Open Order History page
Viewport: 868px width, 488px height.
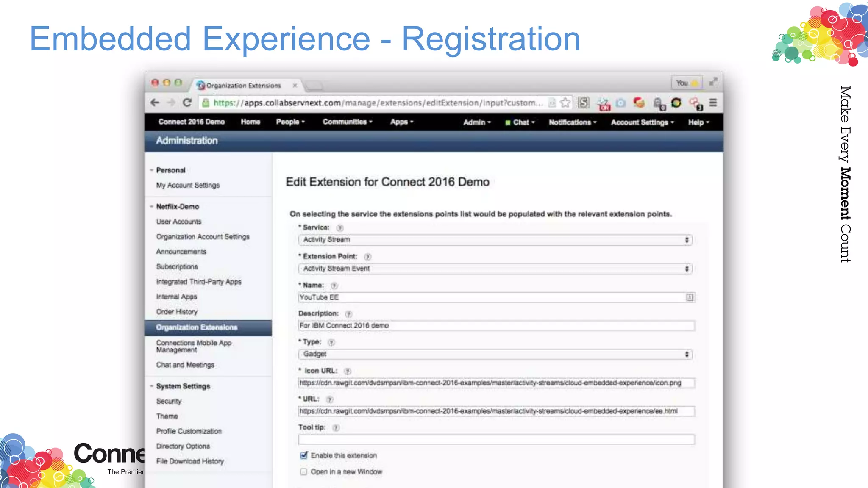[177, 312]
